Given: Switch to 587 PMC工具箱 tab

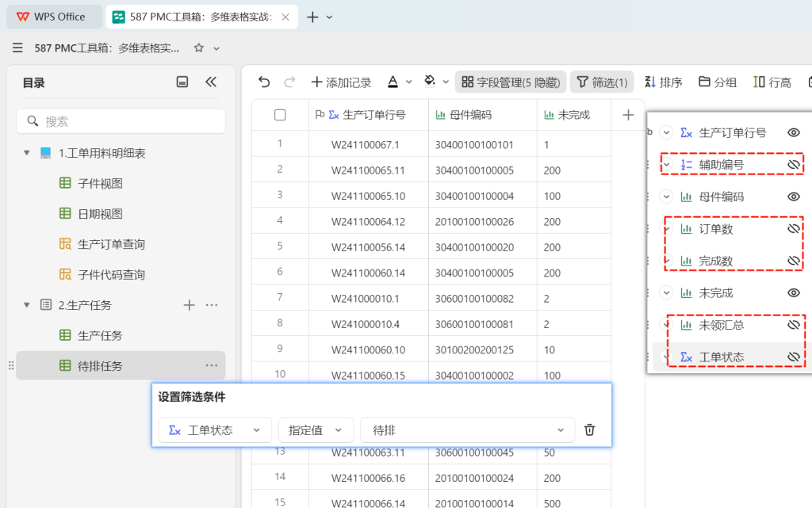Looking at the screenshot, I should coord(202,17).
